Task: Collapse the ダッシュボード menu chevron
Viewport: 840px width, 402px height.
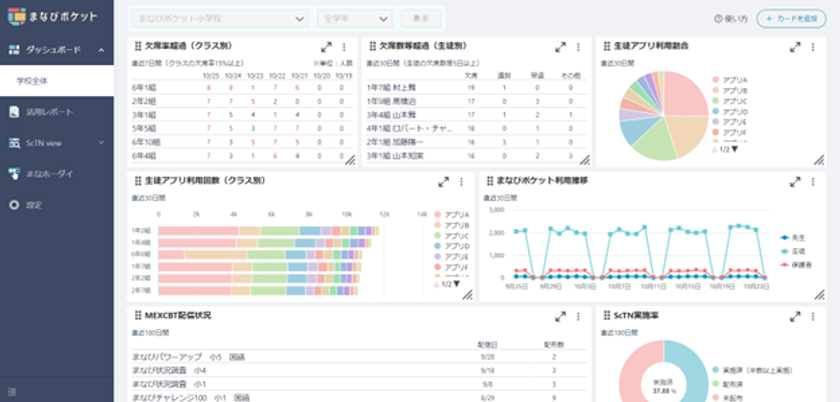Action: pos(101,50)
